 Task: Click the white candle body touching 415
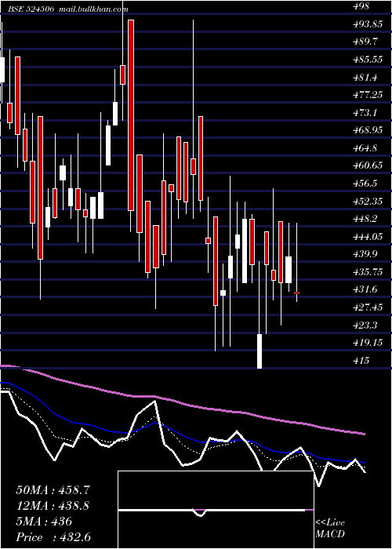click(260, 351)
